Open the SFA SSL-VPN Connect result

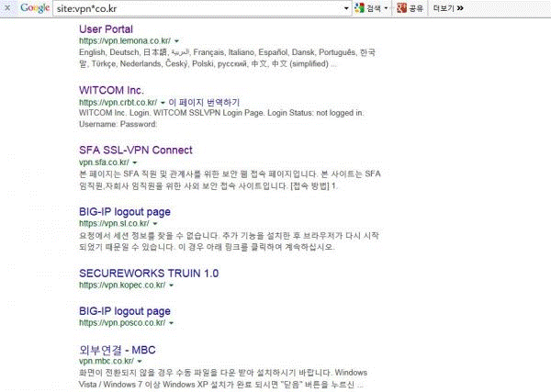[x=135, y=150]
